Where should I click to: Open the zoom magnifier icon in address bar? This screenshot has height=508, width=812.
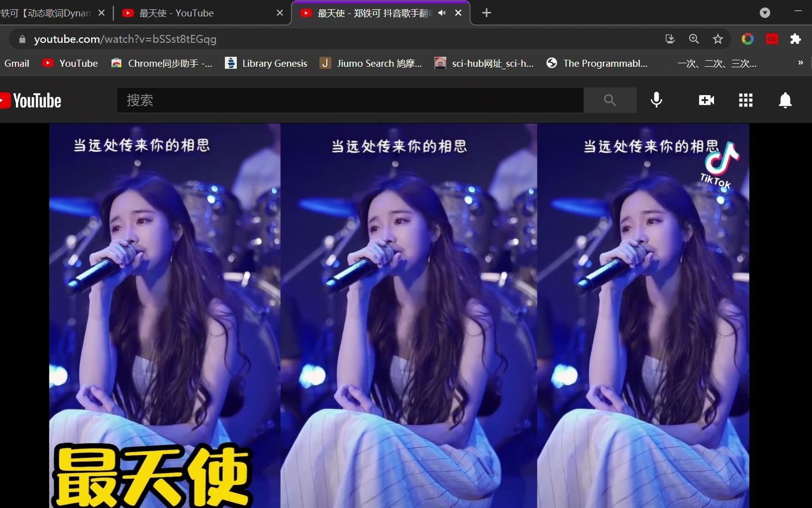pyautogui.click(x=694, y=39)
